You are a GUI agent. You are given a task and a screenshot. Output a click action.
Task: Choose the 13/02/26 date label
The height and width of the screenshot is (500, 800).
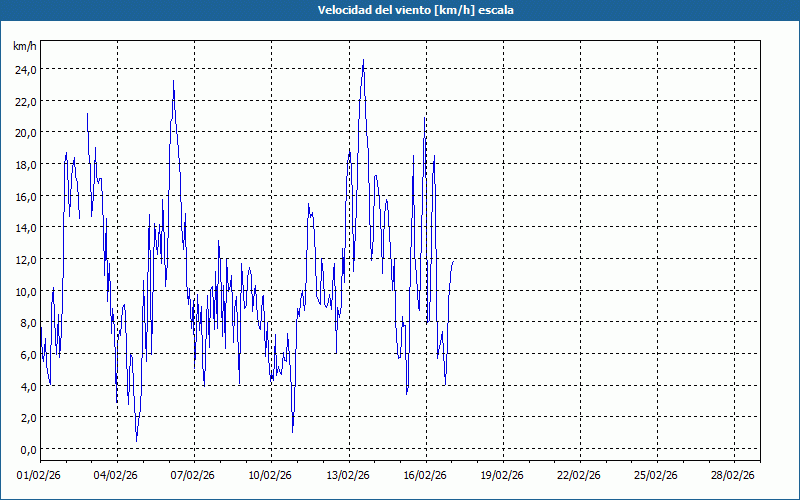click(348, 476)
